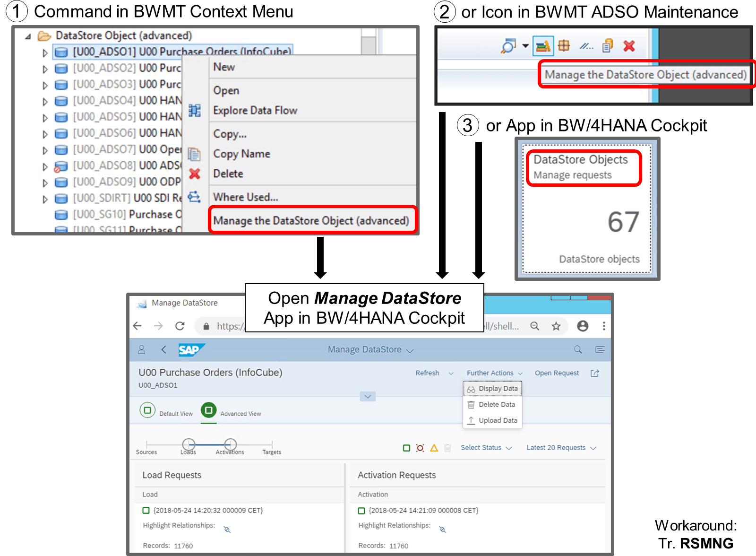Select Upload Data in Further Actions menu
The image size is (756, 556).
click(492, 420)
